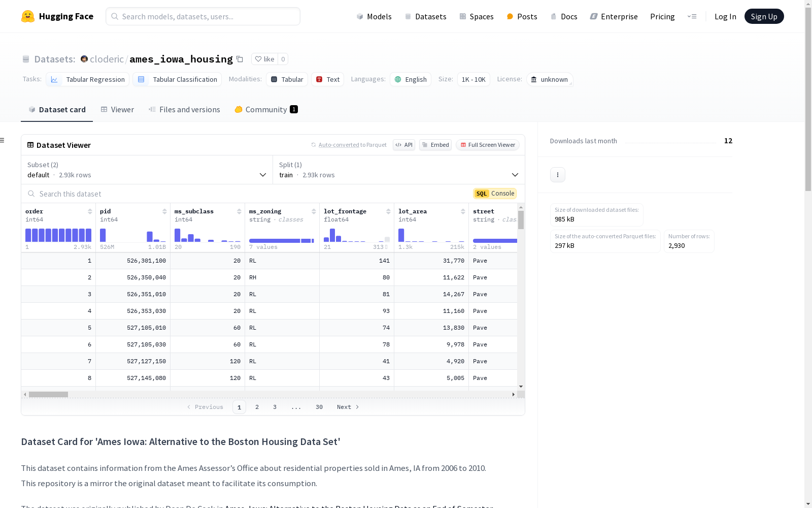Image resolution: width=812 pixels, height=508 pixels.
Task: Open the three-dot options menu in sidebar
Action: click(x=558, y=175)
